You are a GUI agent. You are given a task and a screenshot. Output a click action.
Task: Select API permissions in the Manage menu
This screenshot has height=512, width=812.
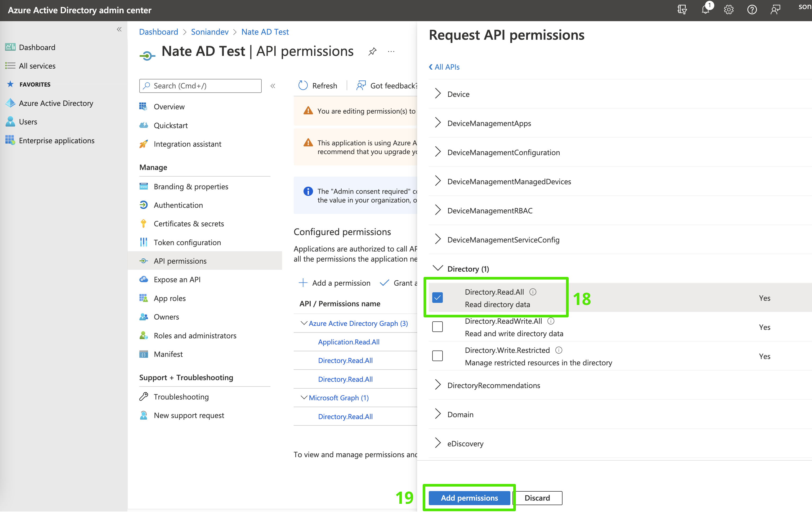point(205,261)
